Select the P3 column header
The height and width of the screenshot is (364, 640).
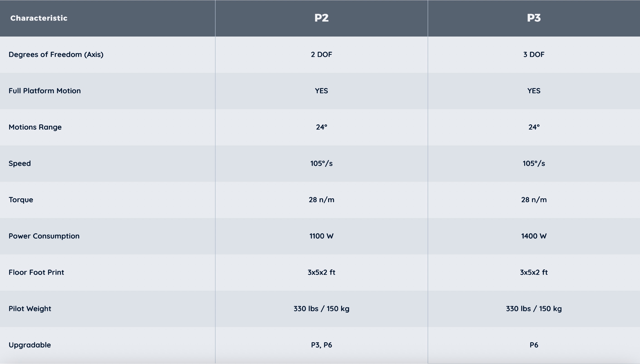(534, 18)
